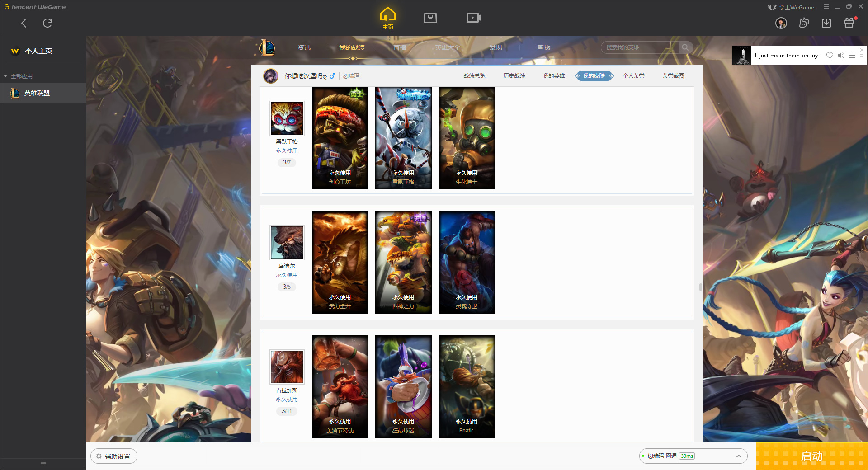
Task: Click the 3/5 skin count badge
Action: coord(287,287)
